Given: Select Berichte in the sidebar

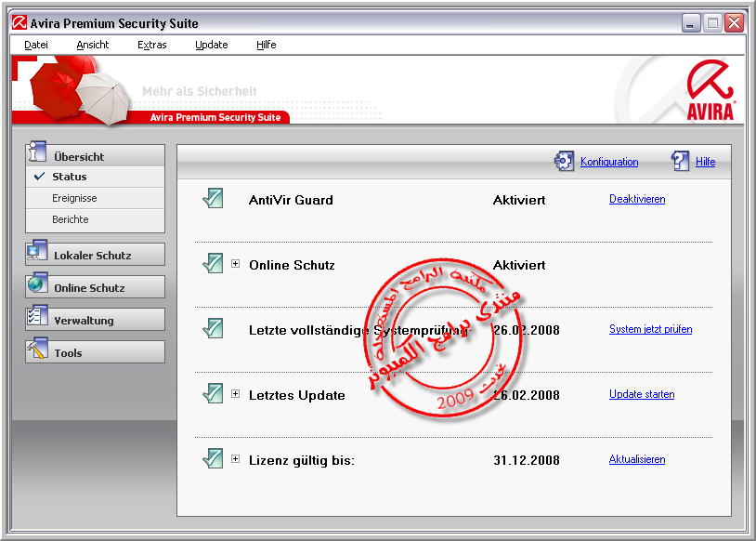Looking at the screenshot, I should [x=95, y=219].
